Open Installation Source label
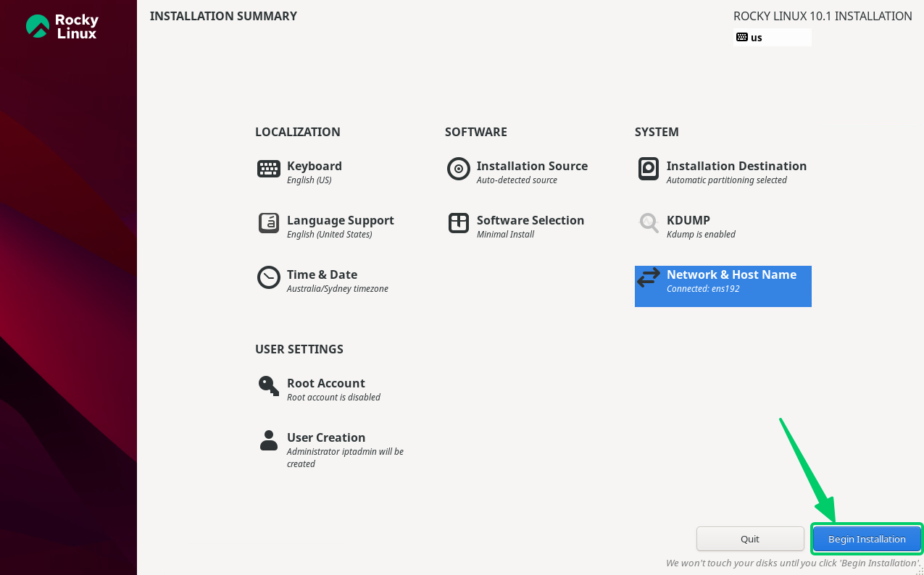Image resolution: width=924 pixels, height=575 pixels. (532, 166)
